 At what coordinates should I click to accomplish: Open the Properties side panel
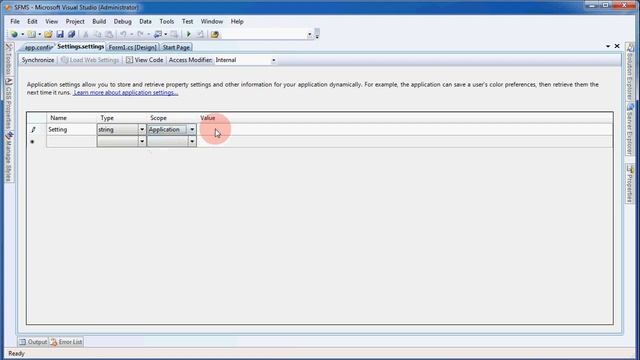[630, 184]
